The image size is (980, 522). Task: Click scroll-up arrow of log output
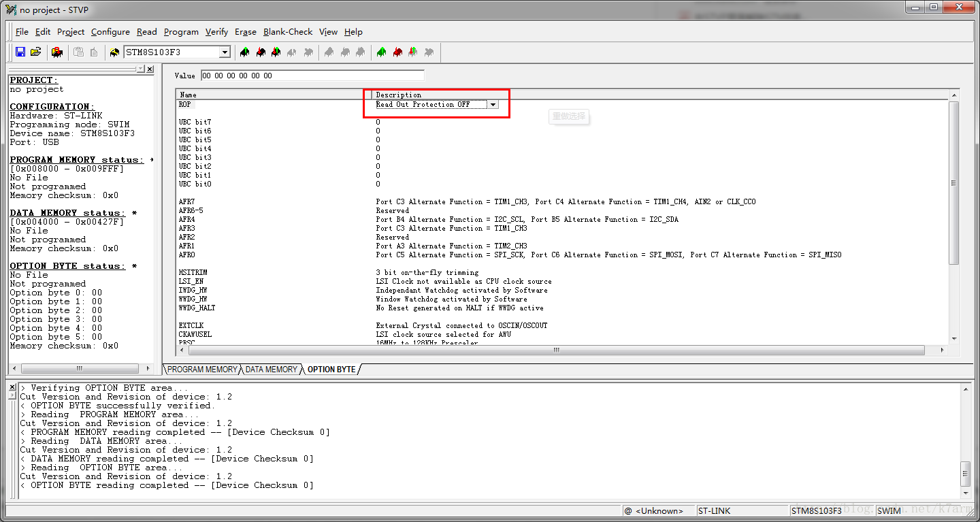(965, 388)
